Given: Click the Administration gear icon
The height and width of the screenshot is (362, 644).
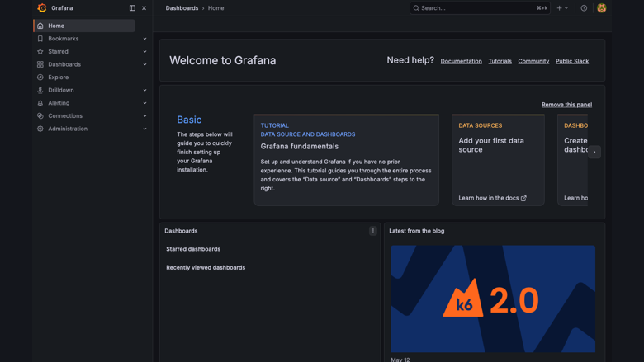Looking at the screenshot, I should click(x=40, y=129).
